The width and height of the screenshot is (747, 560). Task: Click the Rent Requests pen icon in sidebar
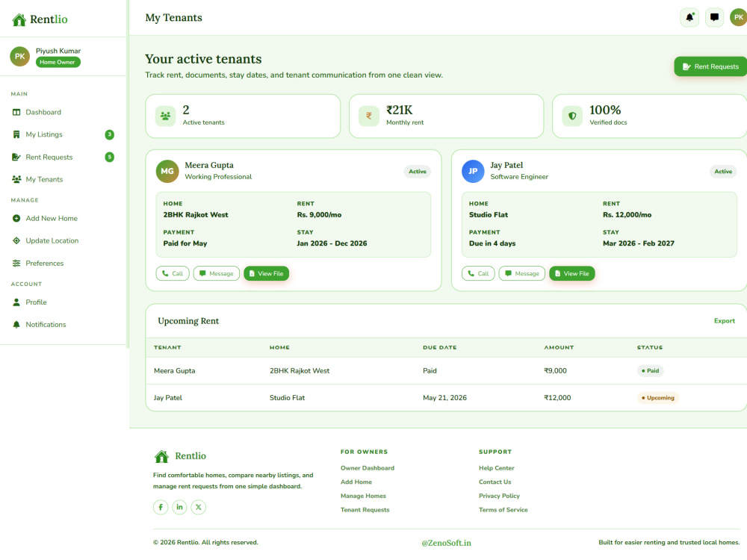pyautogui.click(x=16, y=157)
